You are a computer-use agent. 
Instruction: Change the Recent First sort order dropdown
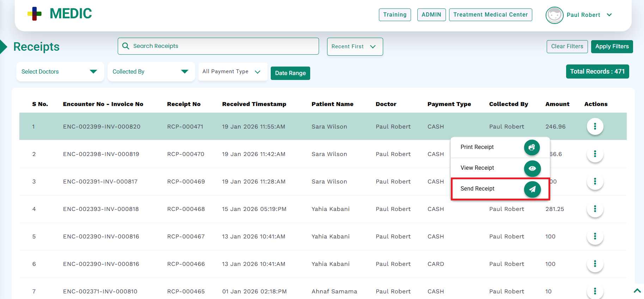355,46
